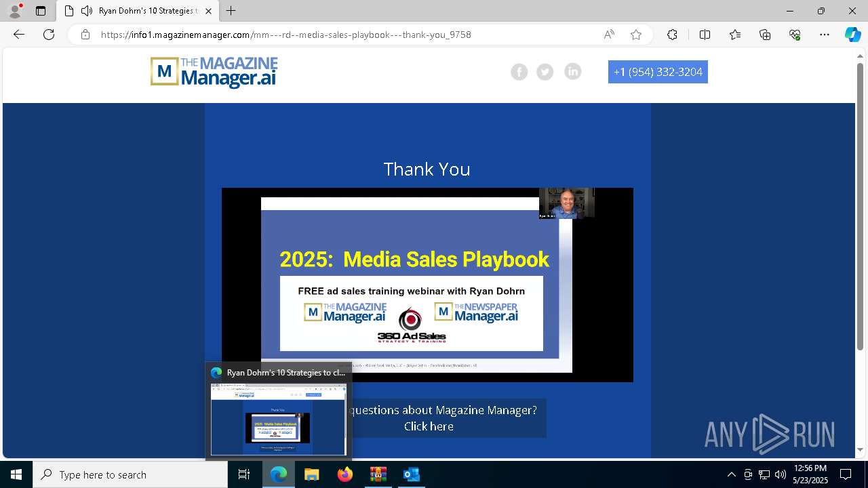The height and width of the screenshot is (488, 868).
Task: Open the Collections icon
Action: tap(765, 35)
